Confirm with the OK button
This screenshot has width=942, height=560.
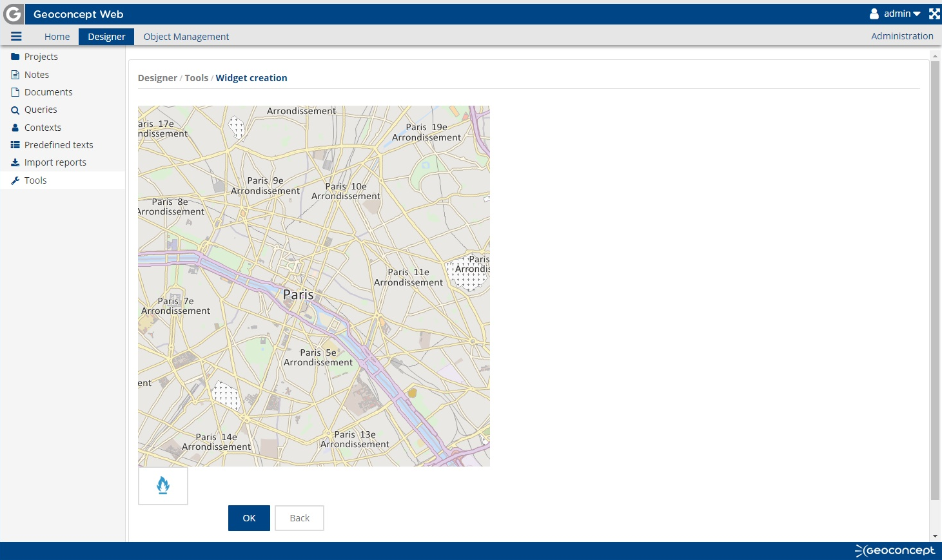pos(249,518)
